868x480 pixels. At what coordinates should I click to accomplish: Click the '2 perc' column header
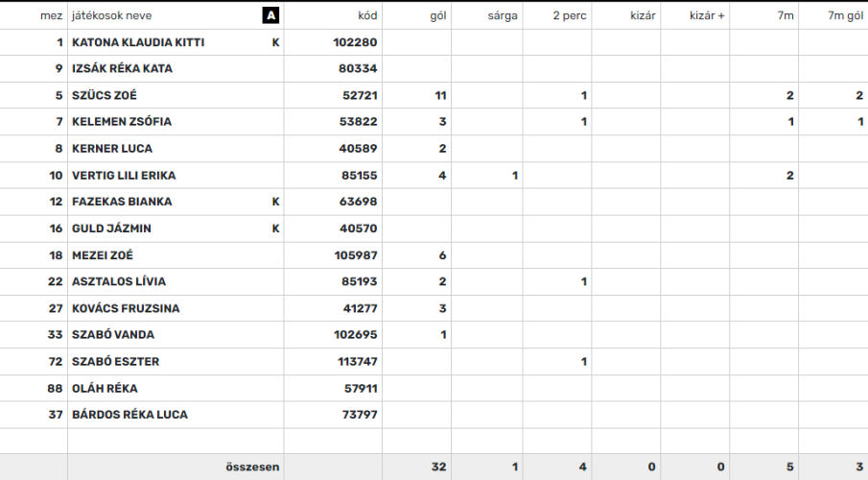tap(570, 15)
